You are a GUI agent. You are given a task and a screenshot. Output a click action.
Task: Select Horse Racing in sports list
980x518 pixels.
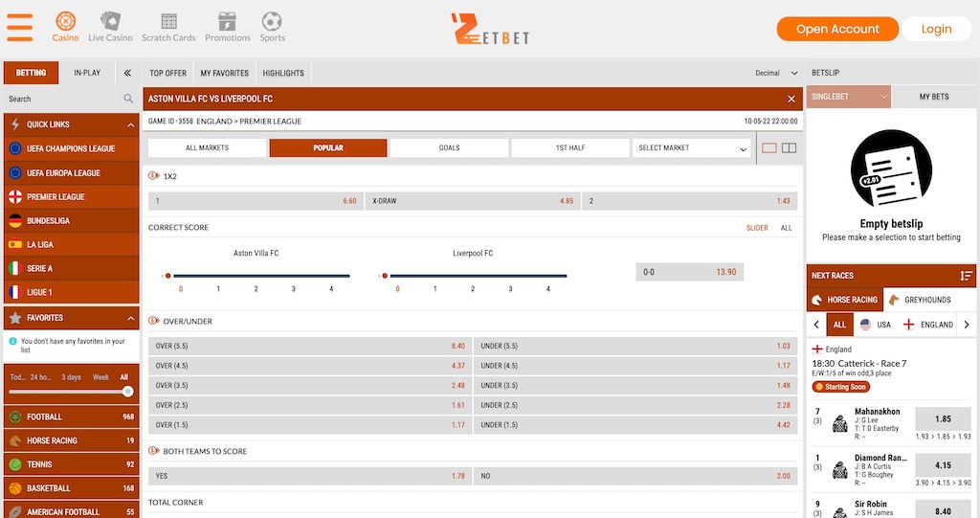click(x=71, y=439)
